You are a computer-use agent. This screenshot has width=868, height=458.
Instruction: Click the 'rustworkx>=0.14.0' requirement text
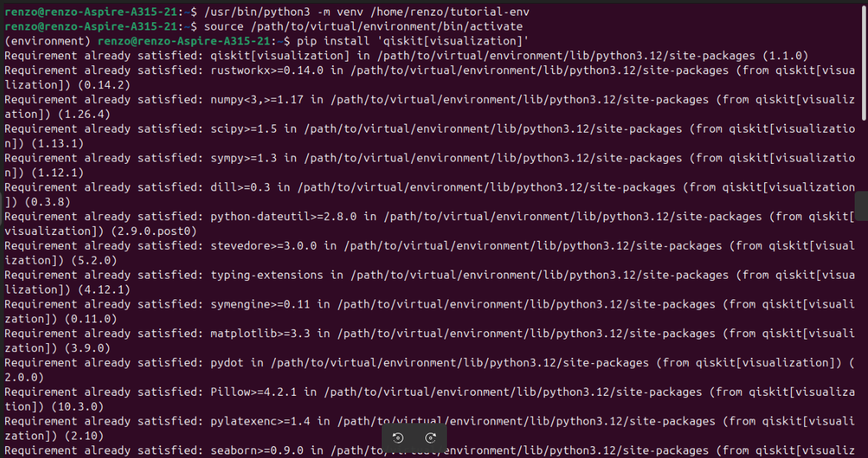coord(267,70)
